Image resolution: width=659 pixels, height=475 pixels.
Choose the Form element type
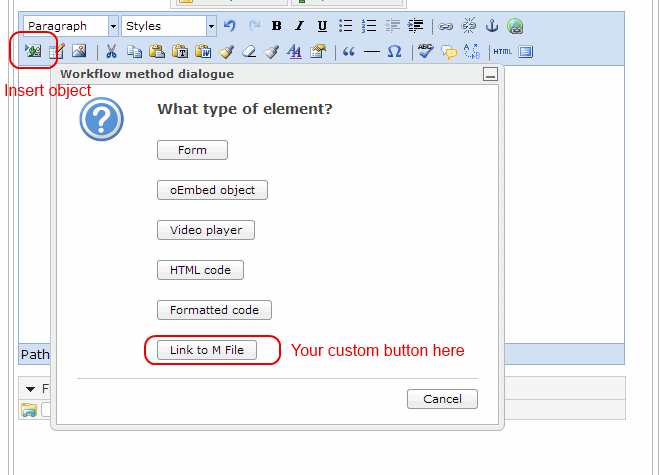[x=192, y=150]
